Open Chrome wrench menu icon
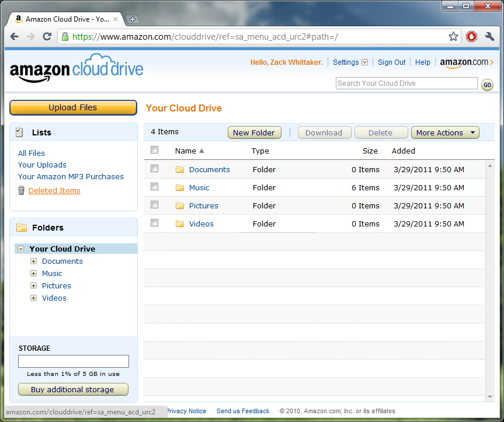 pyautogui.click(x=489, y=37)
